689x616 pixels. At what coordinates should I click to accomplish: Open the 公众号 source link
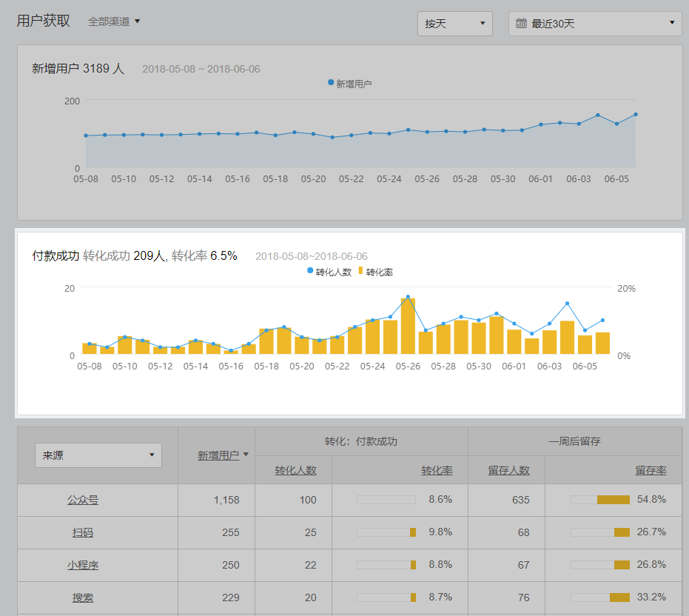pyautogui.click(x=83, y=500)
